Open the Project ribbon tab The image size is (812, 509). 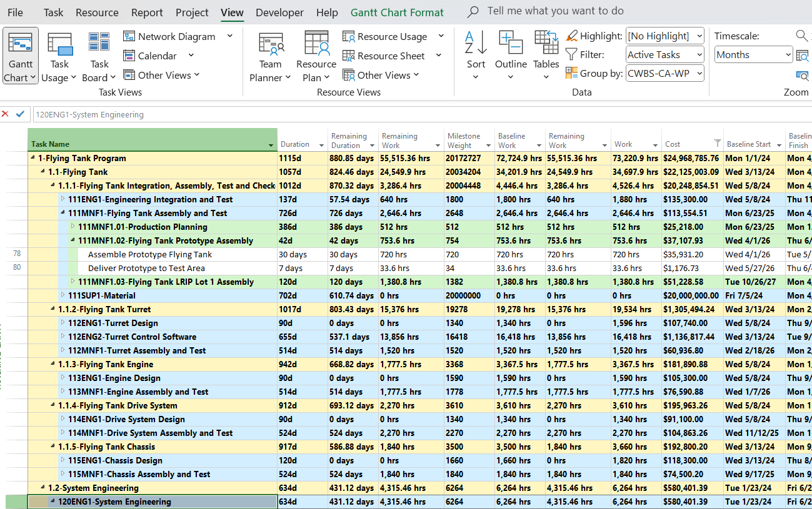[x=192, y=12]
